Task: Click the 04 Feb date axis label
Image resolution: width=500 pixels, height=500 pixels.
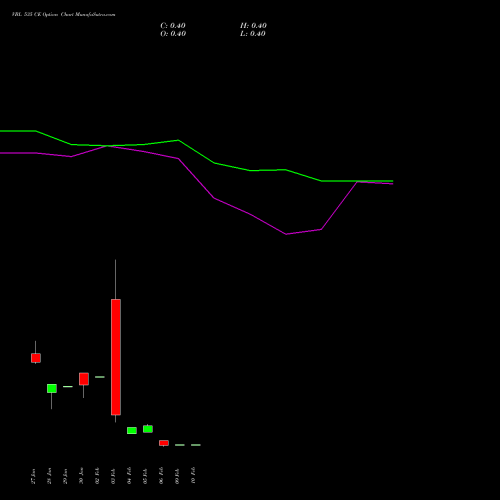Action: pyautogui.click(x=129, y=476)
